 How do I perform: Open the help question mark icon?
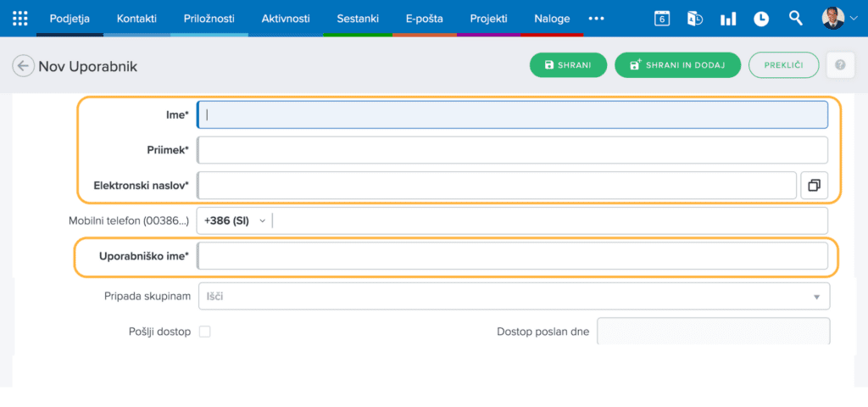[840, 65]
